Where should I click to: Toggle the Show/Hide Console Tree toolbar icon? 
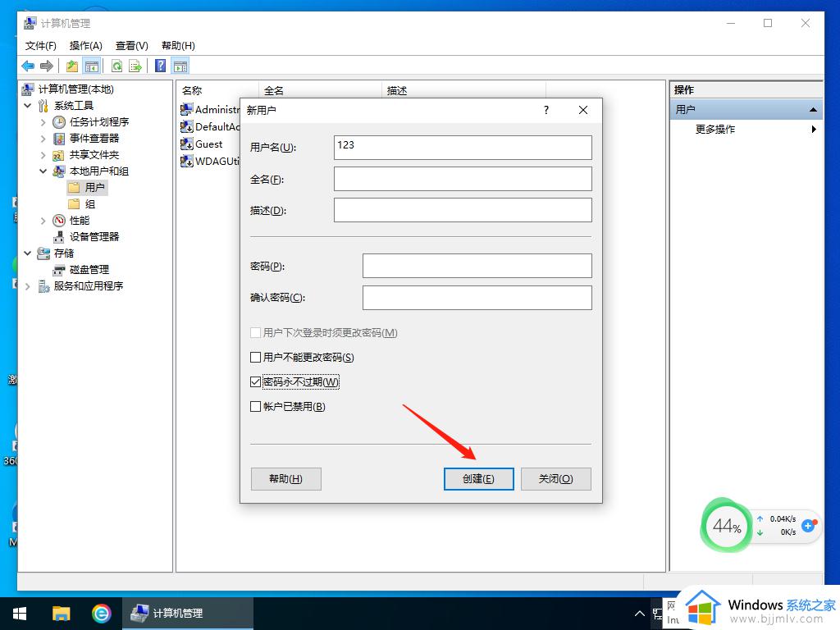click(x=92, y=66)
